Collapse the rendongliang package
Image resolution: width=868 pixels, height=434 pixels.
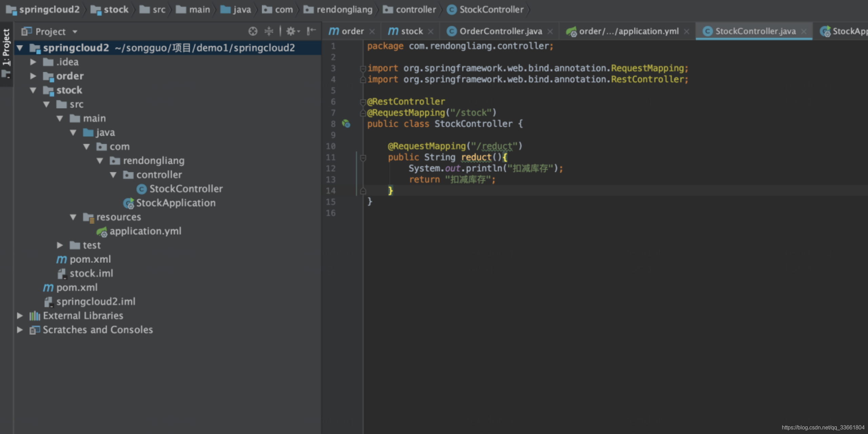(100, 161)
